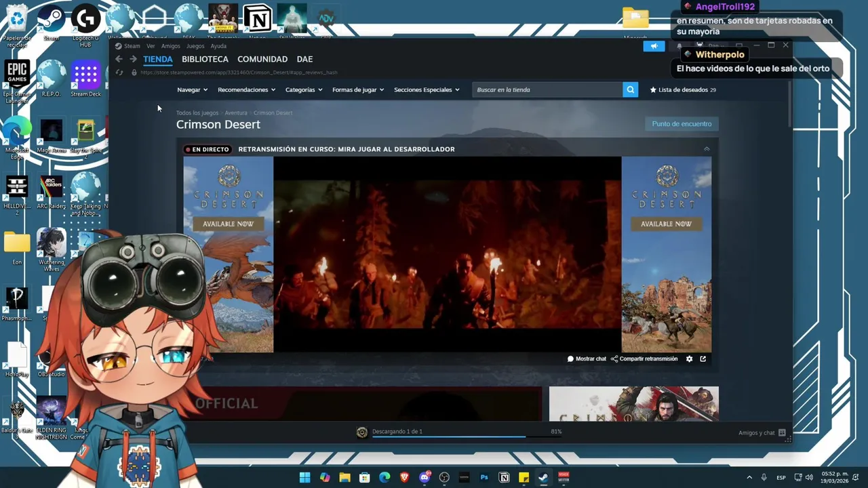Go back with Steam's back arrow
868x488 pixels.
[119, 59]
